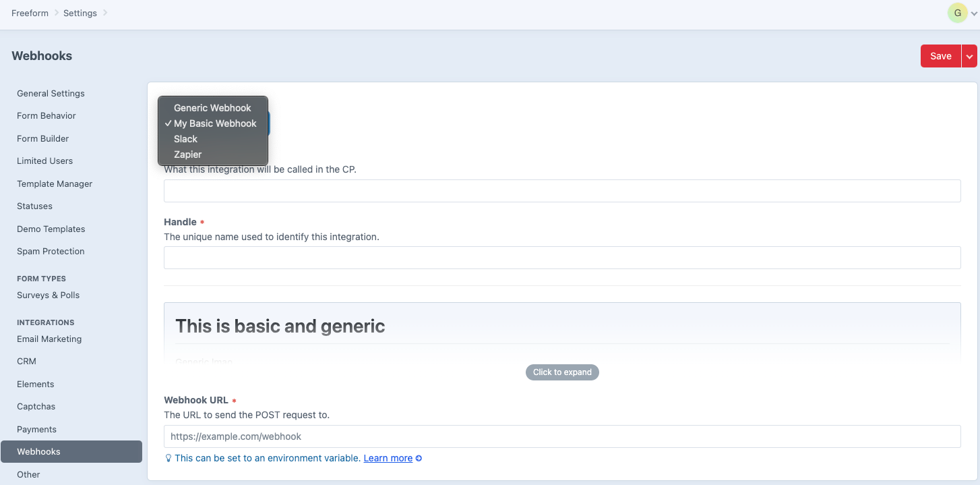The image size is (980, 485).
Task: Choose "Zapier" webhook integration type
Action: (187, 154)
